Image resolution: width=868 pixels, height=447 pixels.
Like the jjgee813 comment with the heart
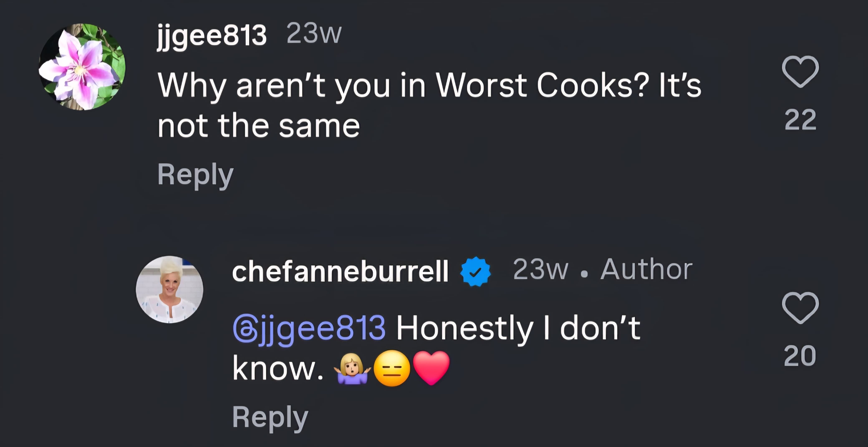point(800,71)
